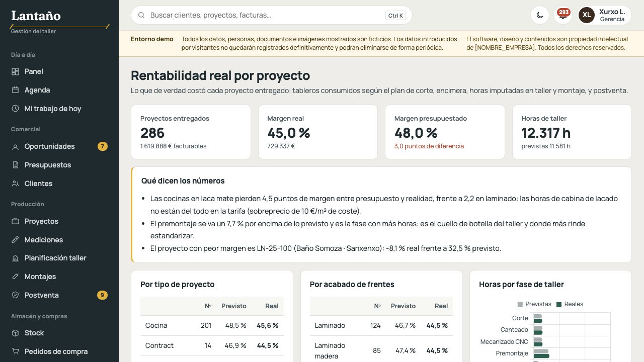Screen dimensions: 644x362
Task: Click the Oportunidades badge showing 7
Action: 103,146
